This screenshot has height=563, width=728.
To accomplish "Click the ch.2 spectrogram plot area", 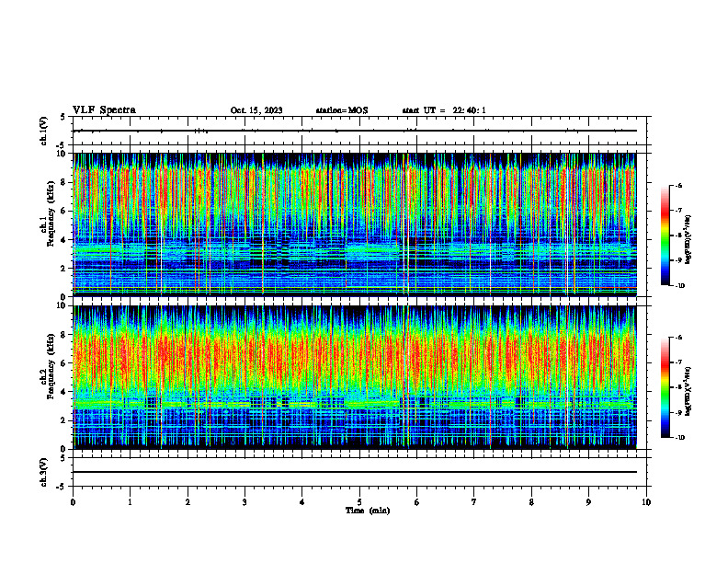I will [x=355, y=377].
